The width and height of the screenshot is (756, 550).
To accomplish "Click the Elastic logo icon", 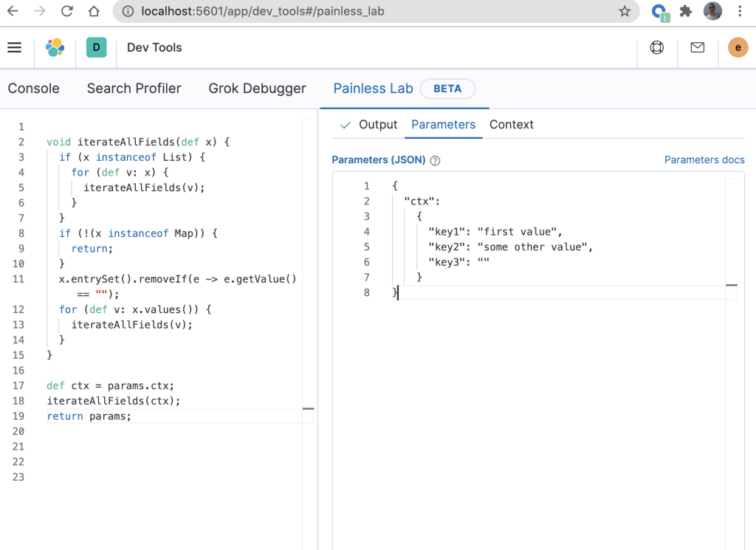I will (x=55, y=48).
